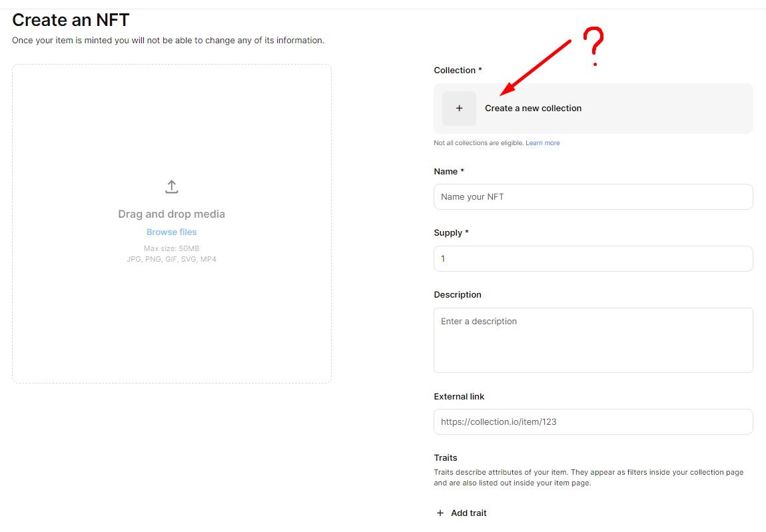This screenshot has width=766, height=532.
Task: Click the upload arrow icon
Action: 171,186
